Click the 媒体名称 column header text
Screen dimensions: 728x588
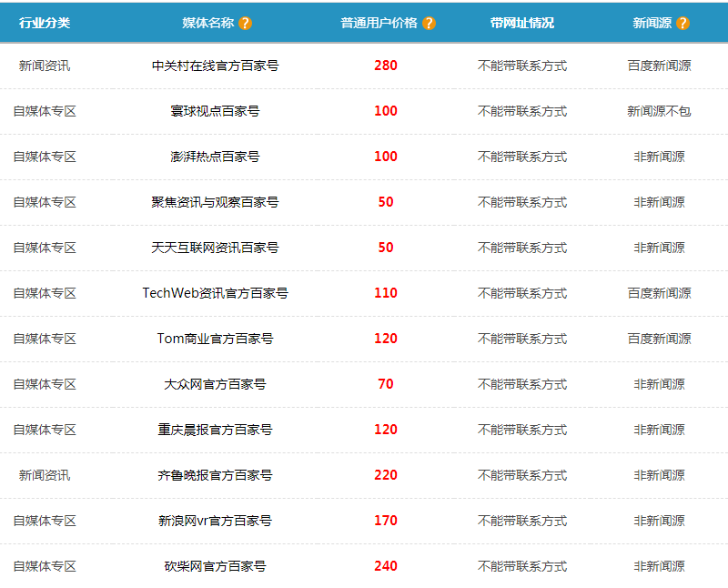coord(208,23)
